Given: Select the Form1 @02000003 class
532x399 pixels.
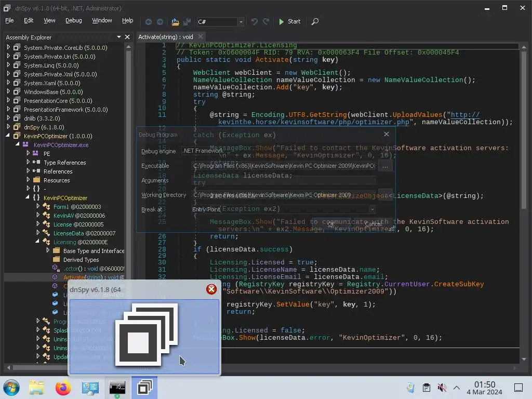Looking at the screenshot, I should click(x=77, y=207).
